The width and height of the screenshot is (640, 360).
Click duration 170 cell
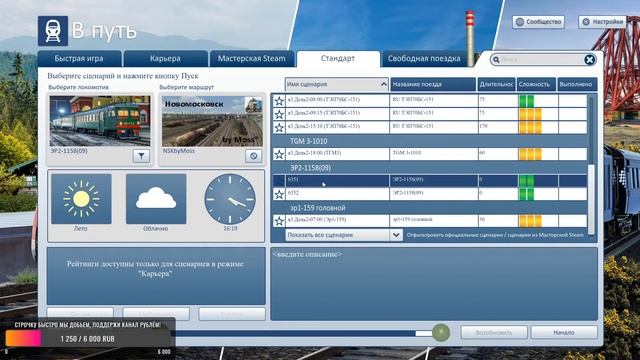(x=498, y=127)
